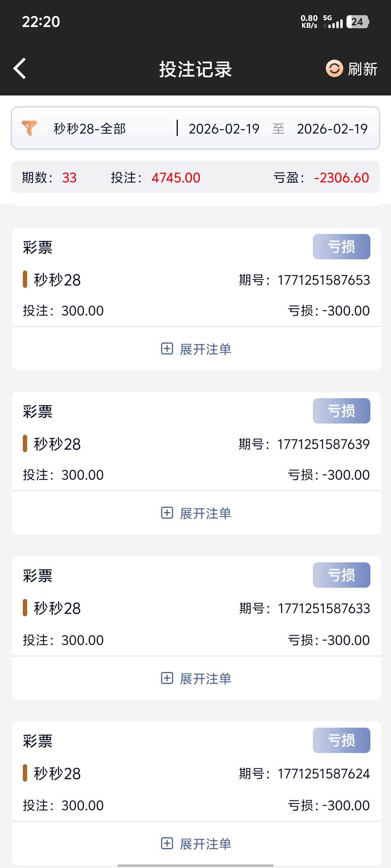Expand 展开注单 for period 1771251587624
The width and height of the screenshot is (391, 868).
tap(205, 844)
